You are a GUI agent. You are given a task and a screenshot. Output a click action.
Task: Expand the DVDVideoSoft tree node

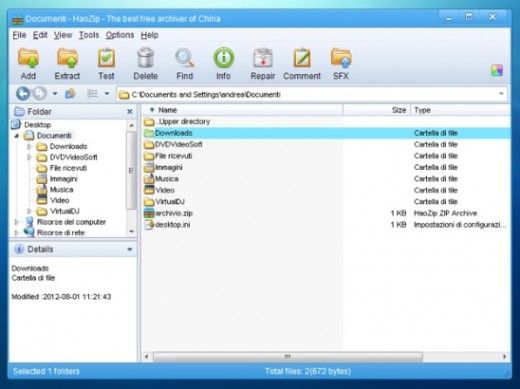[x=29, y=157]
